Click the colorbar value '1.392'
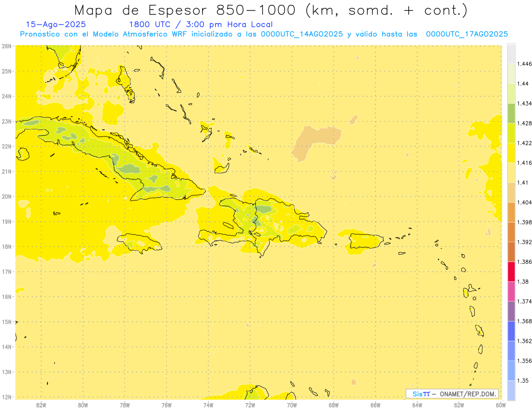The height and width of the screenshot is (411, 532). pyautogui.click(x=524, y=242)
